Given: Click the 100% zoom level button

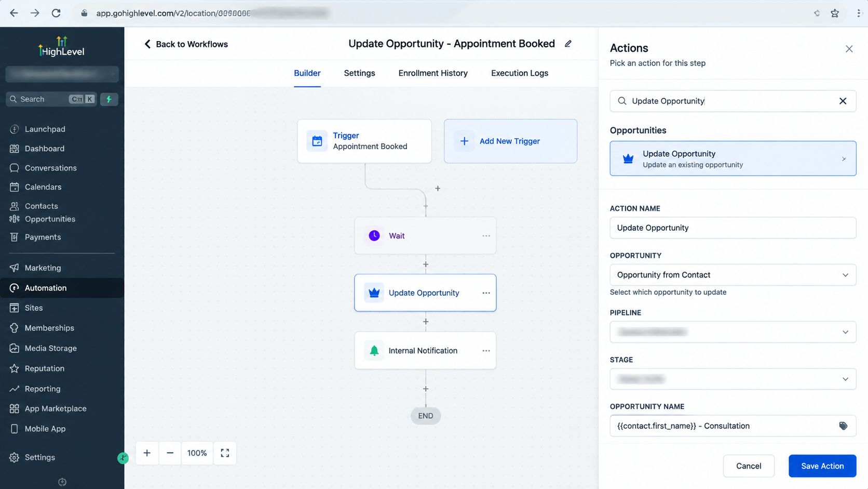Looking at the screenshot, I should pos(197,453).
